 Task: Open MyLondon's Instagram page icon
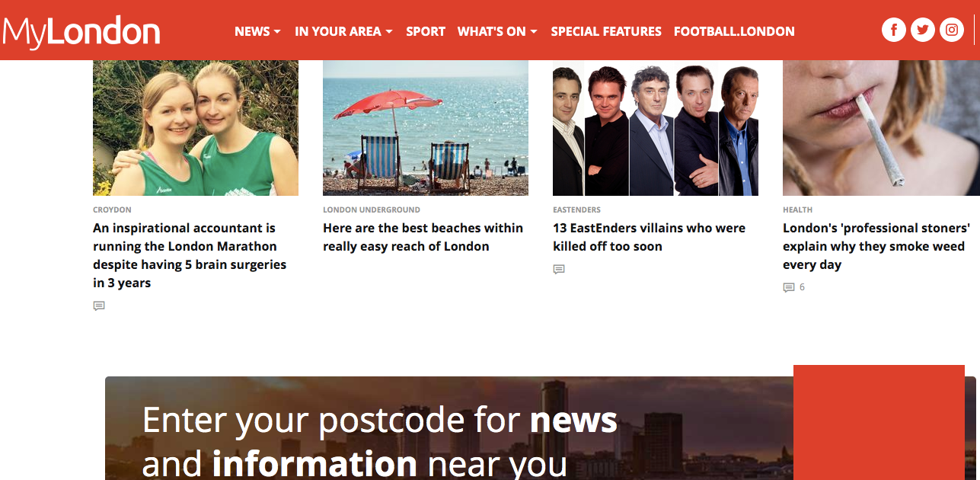coord(952,30)
